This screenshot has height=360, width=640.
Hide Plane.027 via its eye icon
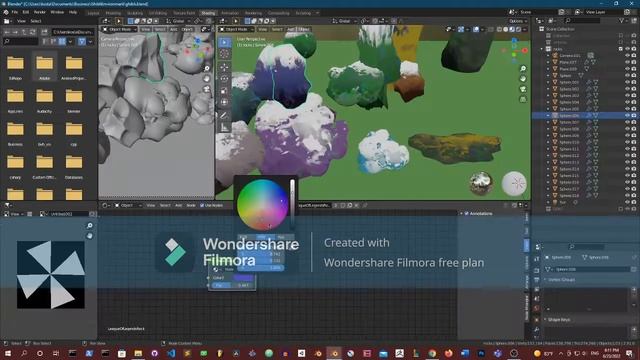627,62
